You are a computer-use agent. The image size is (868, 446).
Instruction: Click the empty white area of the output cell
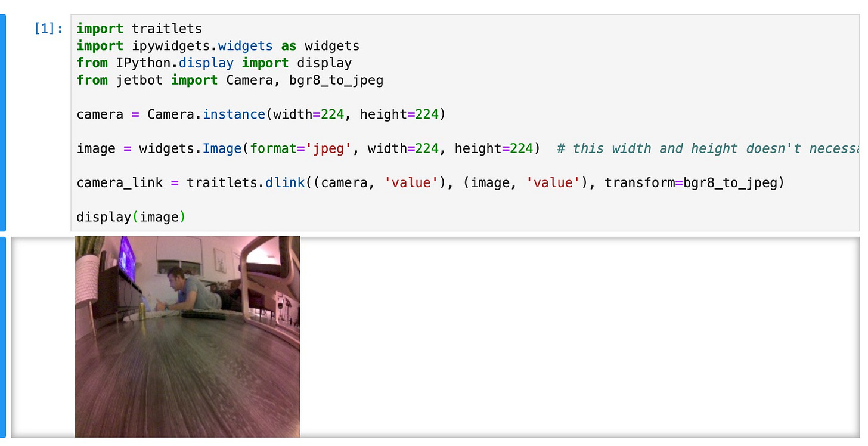[x=578, y=337]
